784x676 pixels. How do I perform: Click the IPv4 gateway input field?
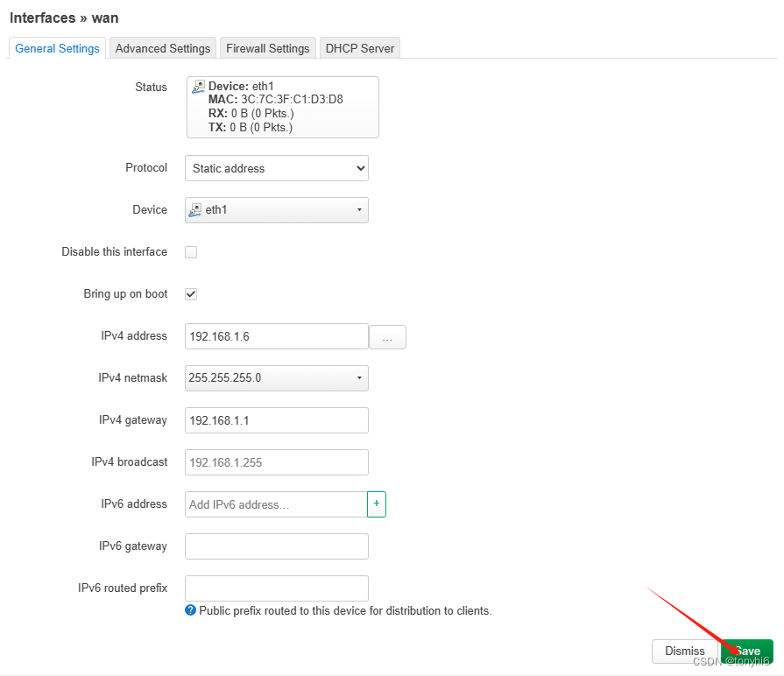coord(276,420)
